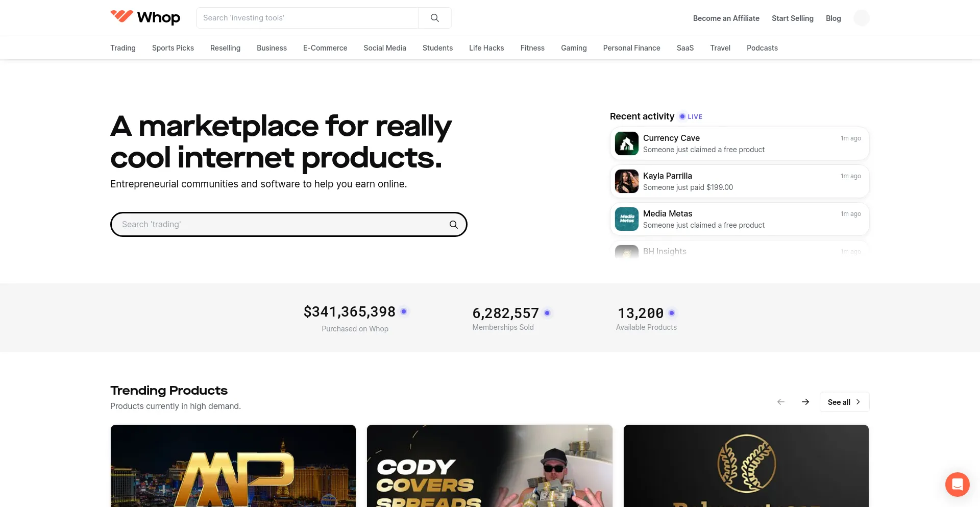Open the Podcasts category

pos(762,48)
